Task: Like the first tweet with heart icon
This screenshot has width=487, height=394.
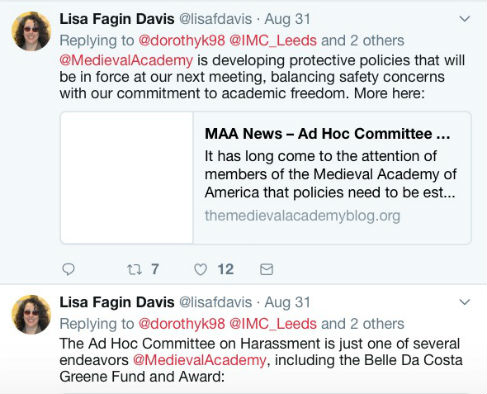Action: point(201,269)
